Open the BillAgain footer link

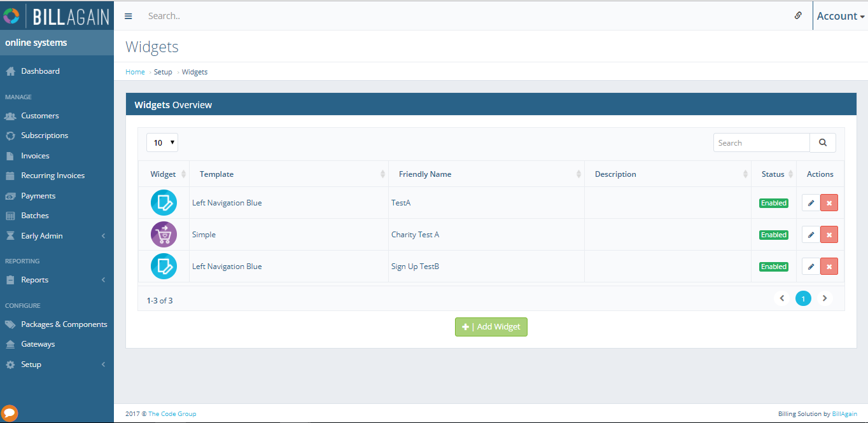(x=844, y=413)
